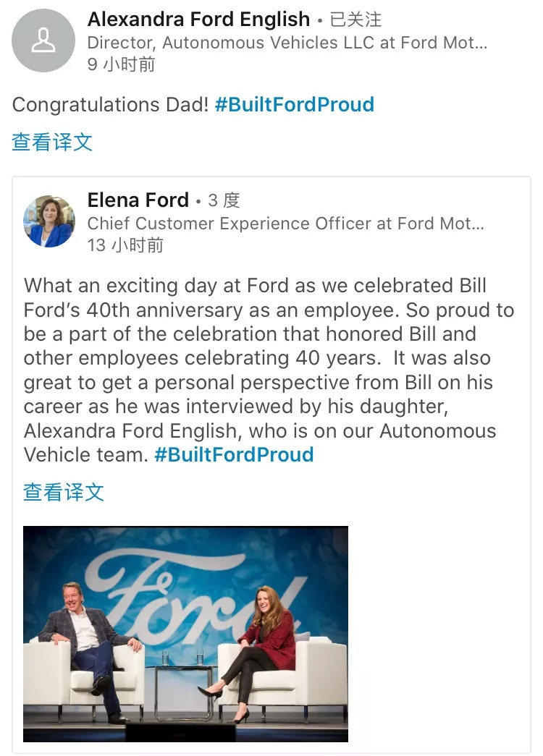Tap the "3 度" connection degree label
Image resolution: width=543 pixels, height=756 pixels.
click(x=224, y=200)
